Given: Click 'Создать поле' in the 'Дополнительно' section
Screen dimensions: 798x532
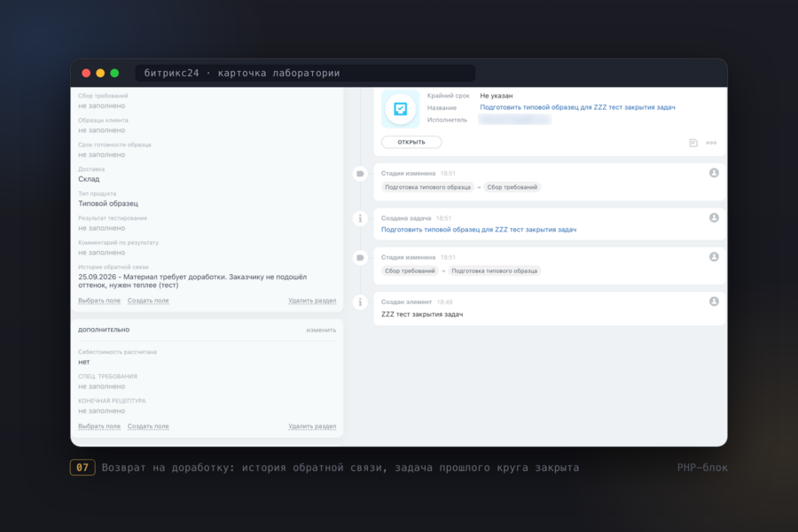Looking at the screenshot, I should coord(148,426).
